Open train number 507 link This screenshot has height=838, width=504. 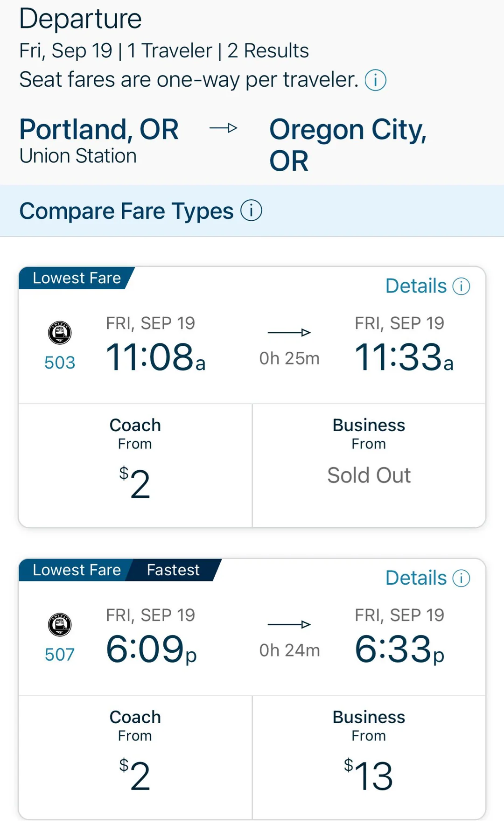60,655
